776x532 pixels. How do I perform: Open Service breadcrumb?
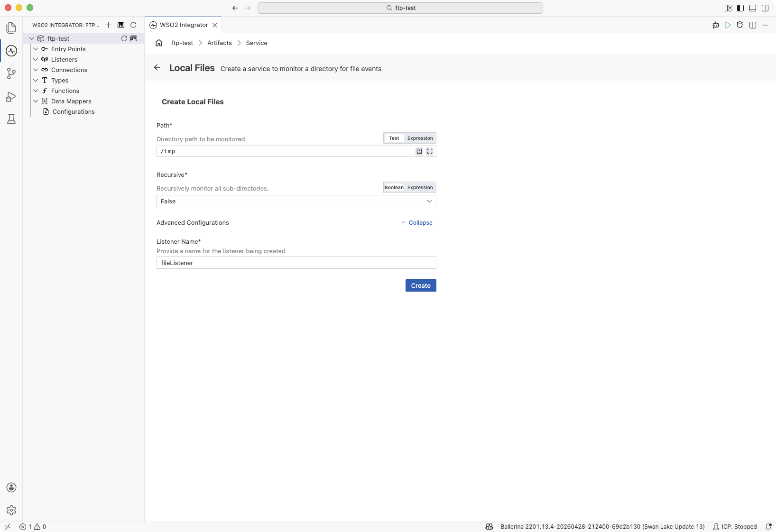point(257,43)
